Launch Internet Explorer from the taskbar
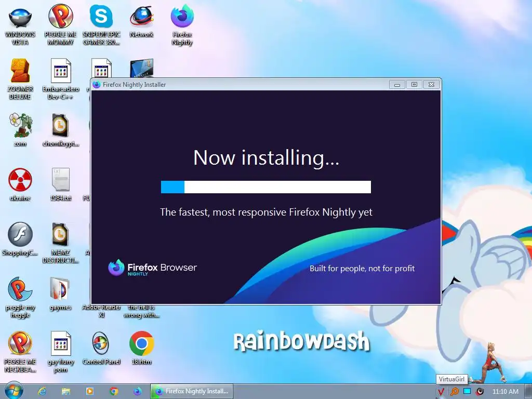The height and width of the screenshot is (399, 532). pyautogui.click(x=42, y=391)
